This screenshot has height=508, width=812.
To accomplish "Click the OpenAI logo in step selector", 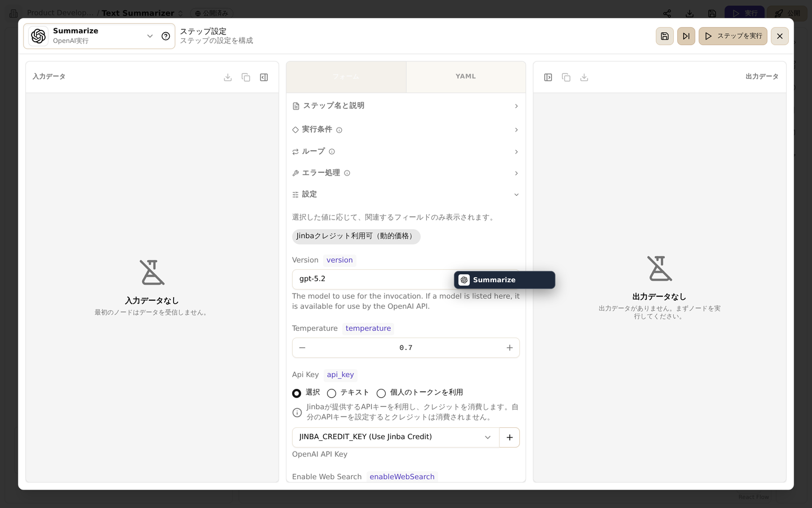I will click(x=38, y=36).
